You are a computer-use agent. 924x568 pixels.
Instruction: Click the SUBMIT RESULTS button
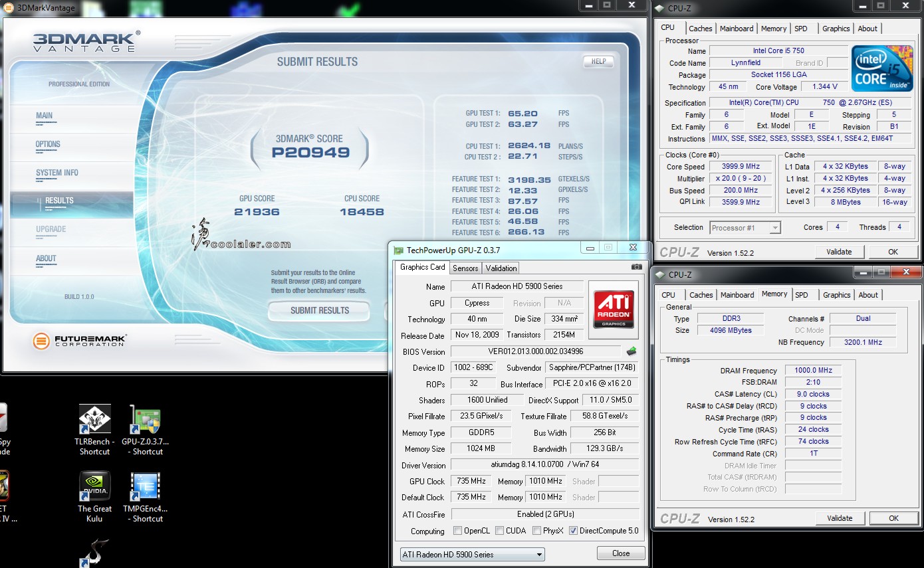pyautogui.click(x=320, y=310)
